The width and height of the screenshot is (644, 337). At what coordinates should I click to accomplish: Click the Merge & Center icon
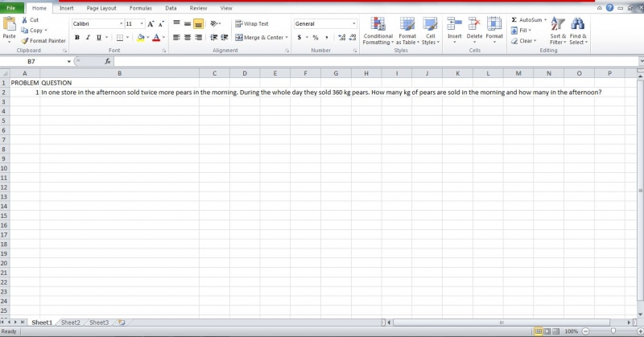tap(239, 37)
